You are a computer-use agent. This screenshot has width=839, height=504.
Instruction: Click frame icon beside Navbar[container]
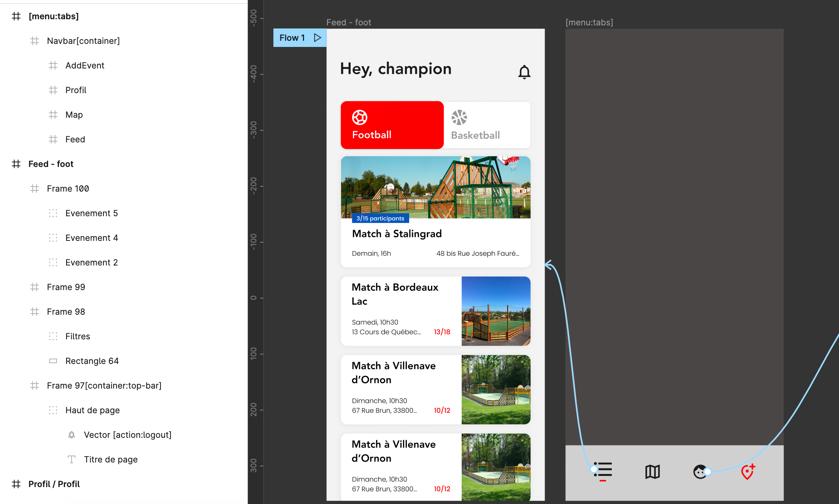35,41
